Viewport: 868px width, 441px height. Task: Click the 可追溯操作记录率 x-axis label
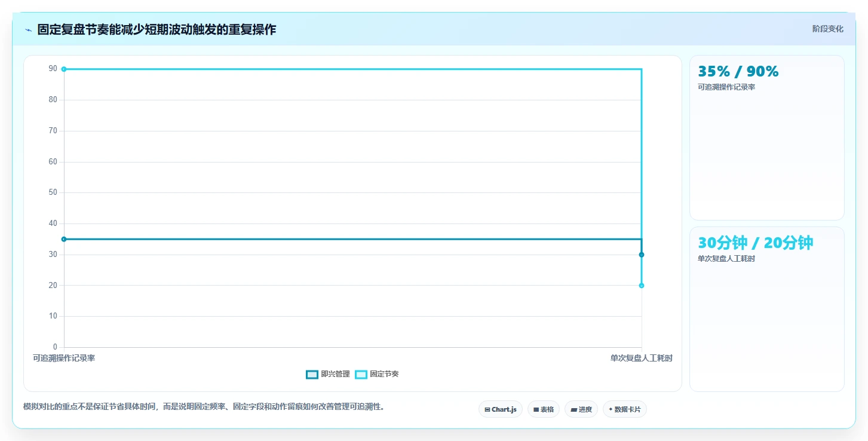tap(64, 358)
